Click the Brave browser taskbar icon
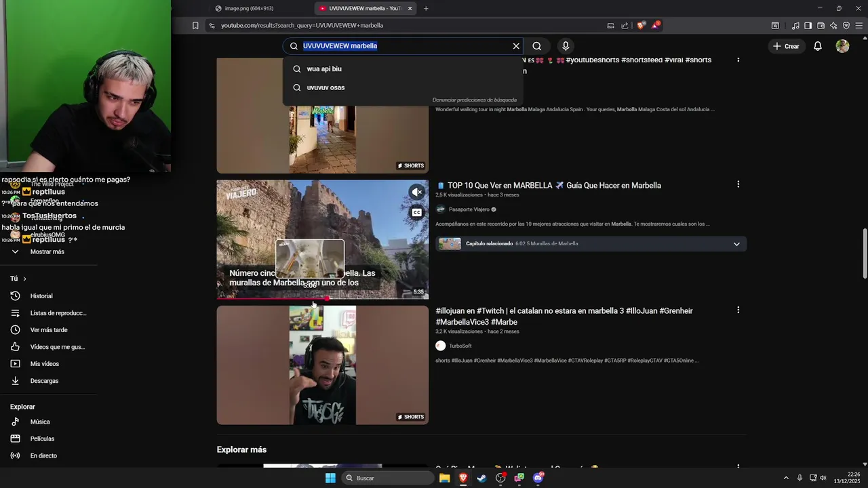 [463, 478]
